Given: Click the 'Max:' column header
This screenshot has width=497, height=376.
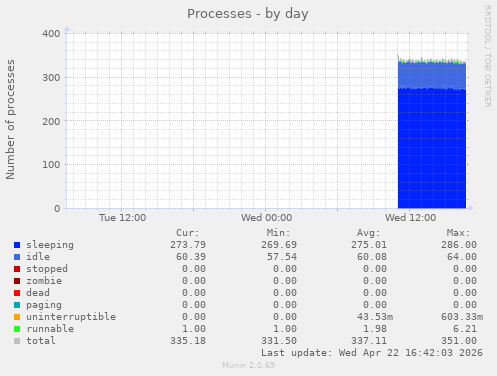Looking at the screenshot, I should pos(458,233).
